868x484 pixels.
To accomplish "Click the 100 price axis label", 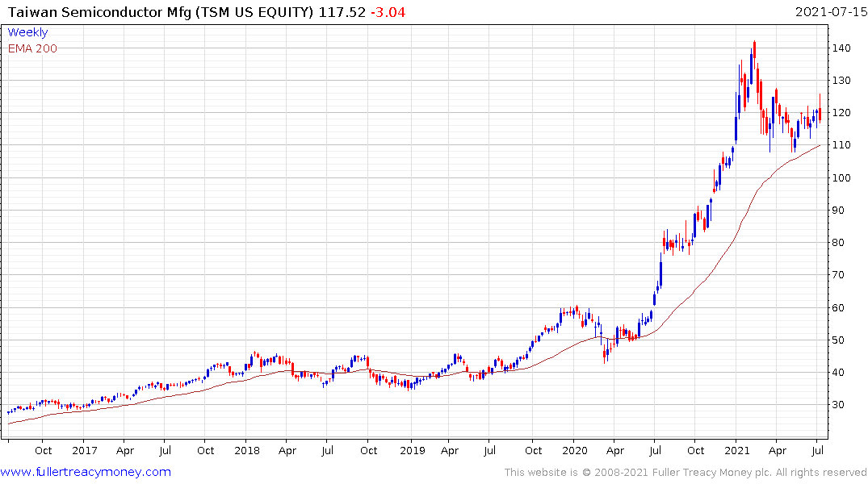I will (841, 177).
